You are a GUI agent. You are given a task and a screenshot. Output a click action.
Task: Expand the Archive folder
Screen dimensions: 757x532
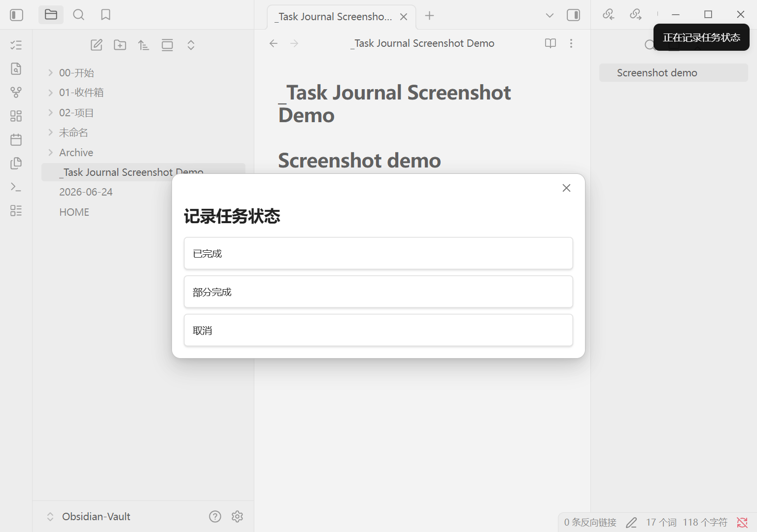[x=50, y=152]
